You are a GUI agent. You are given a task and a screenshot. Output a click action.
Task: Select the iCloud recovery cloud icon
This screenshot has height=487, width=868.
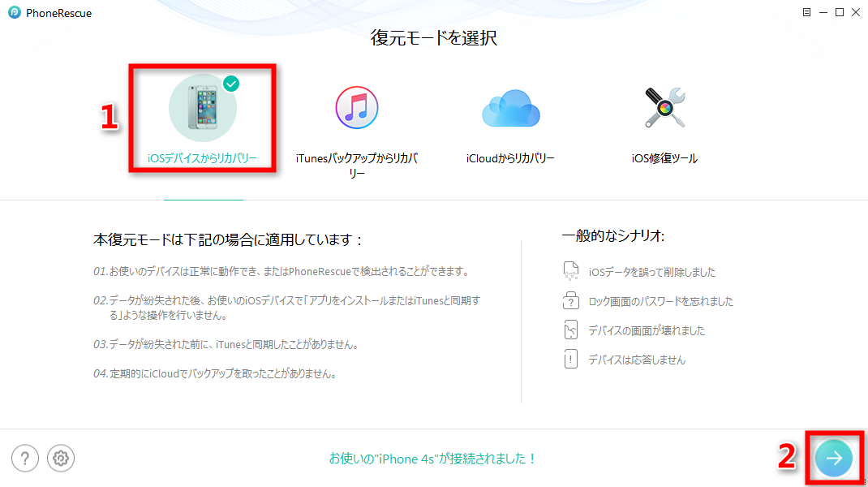tap(510, 108)
